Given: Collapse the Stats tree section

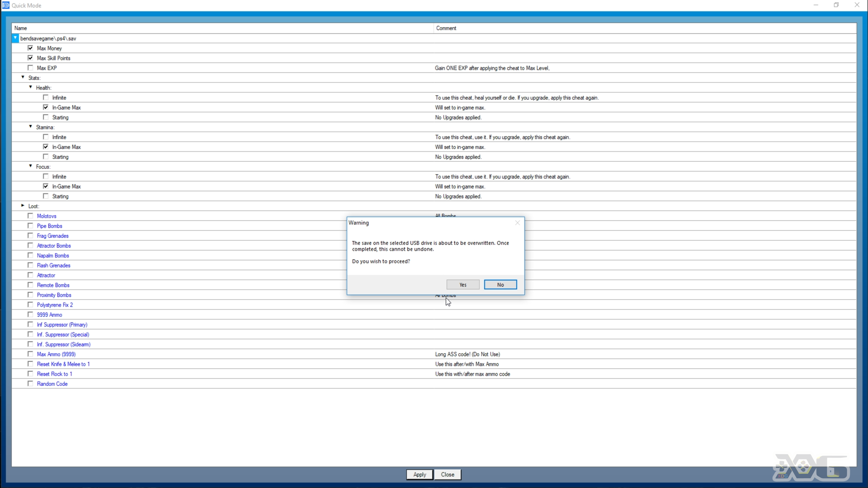Looking at the screenshot, I should click(x=23, y=77).
